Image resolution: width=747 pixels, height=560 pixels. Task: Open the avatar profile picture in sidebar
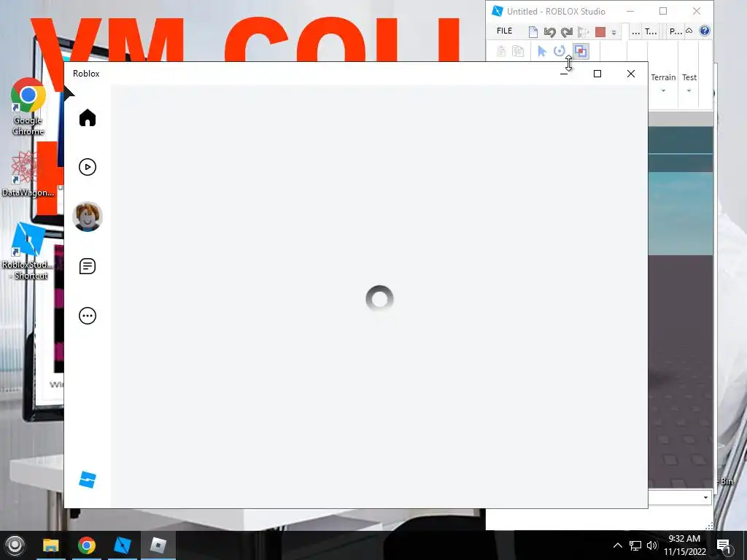88,217
